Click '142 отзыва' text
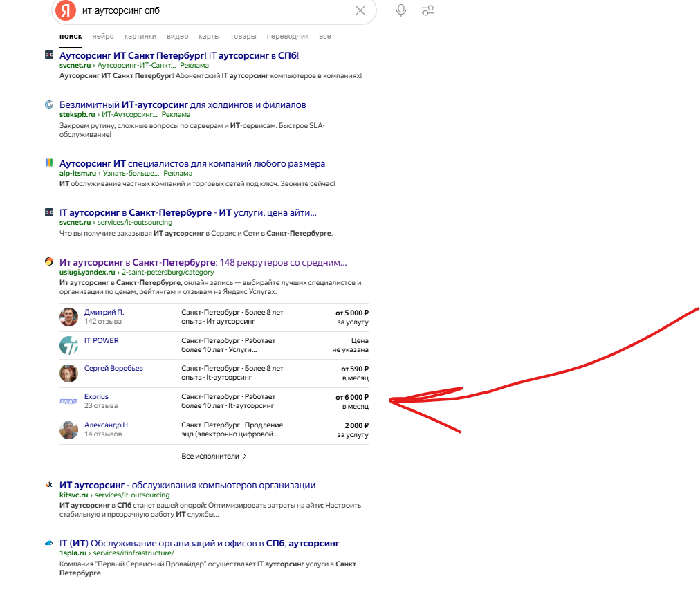The image size is (700, 590). coord(102,322)
